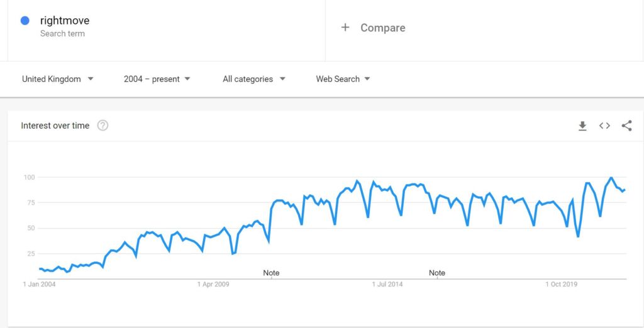644x328 pixels.
Task: Click the plus icon beside Compare
Action: click(x=345, y=28)
